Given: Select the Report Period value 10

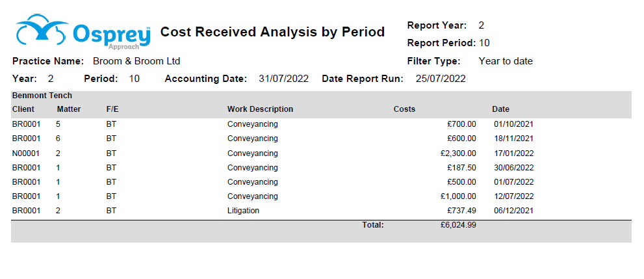Looking at the screenshot, I should (484, 43).
